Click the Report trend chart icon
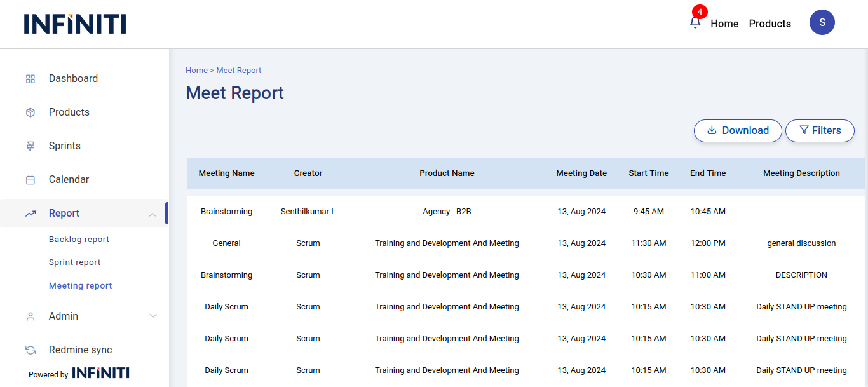The image size is (868, 387). pos(31,214)
